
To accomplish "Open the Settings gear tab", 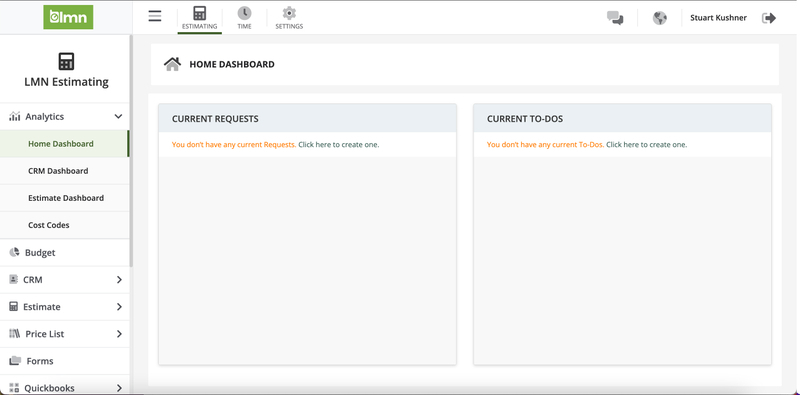I will (x=289, y=18).
